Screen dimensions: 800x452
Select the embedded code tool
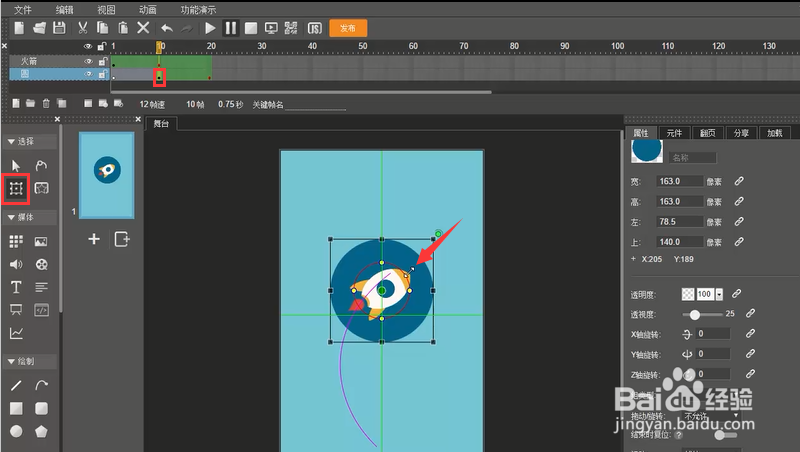[x=41, y=310]
